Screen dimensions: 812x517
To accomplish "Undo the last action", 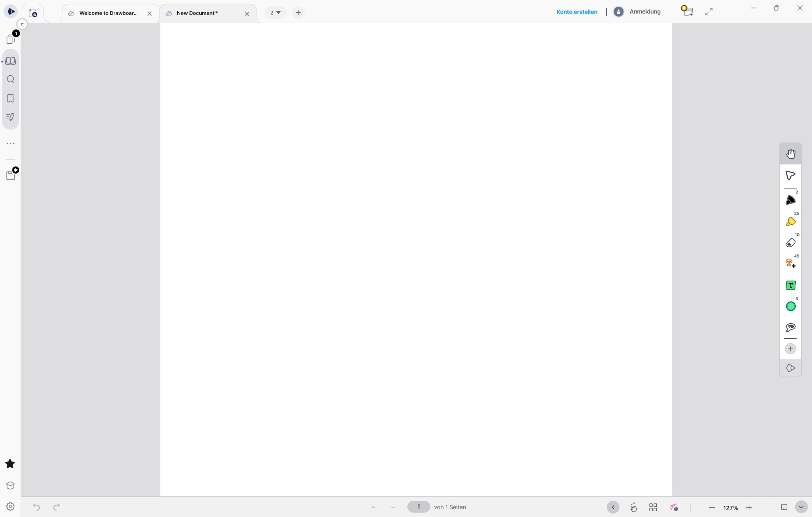I will pyautogui.click(x=36, y=507).
